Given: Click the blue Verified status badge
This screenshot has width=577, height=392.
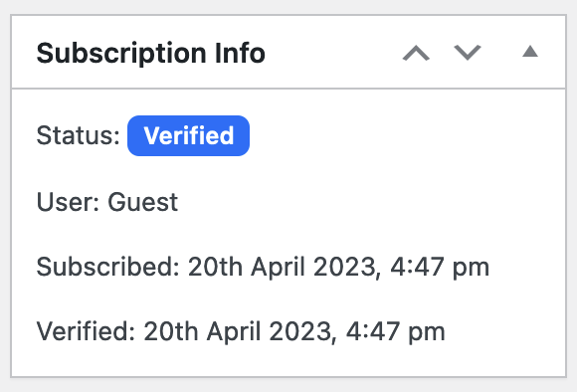Looking at the screenshot, I should pos(188,136).
